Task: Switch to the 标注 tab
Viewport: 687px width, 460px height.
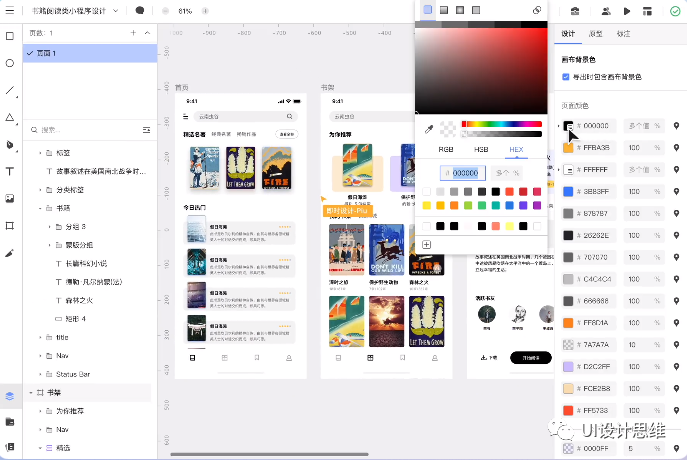Action: click(x=623, y=34)
